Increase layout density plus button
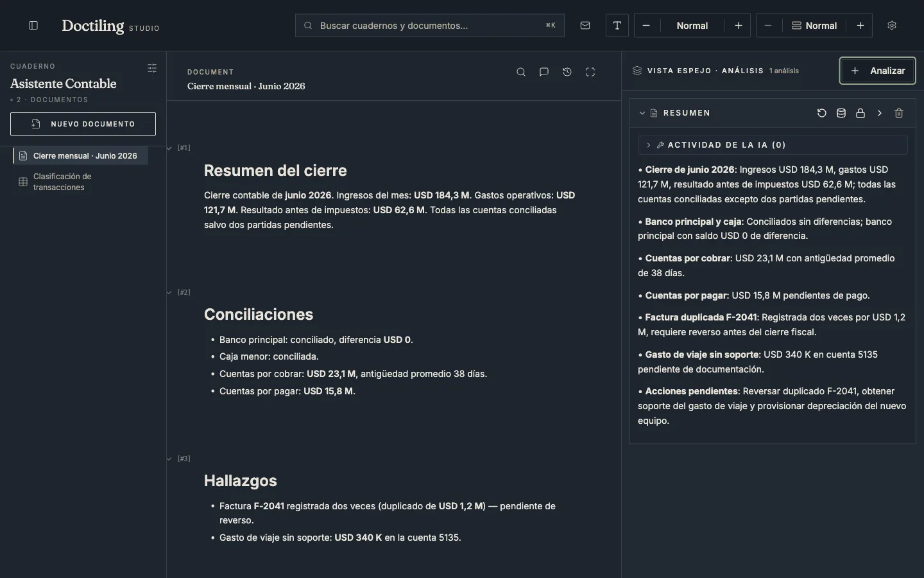This screenshot has height=578, width=924. [860, 26]
